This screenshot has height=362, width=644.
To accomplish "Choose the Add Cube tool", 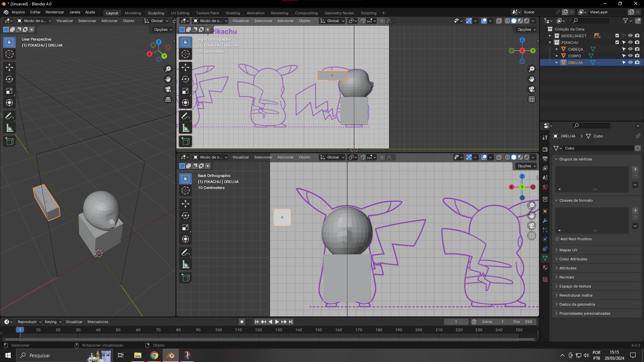I will (9, 141).
